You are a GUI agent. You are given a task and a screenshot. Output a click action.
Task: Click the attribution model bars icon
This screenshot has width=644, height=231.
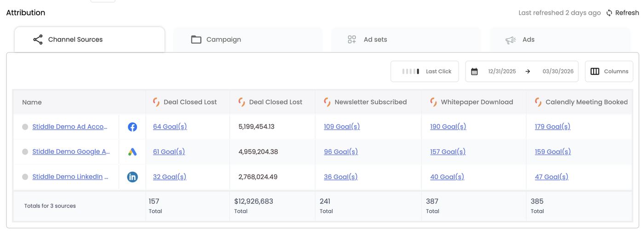pyautogui.click(x=410, y=71)
